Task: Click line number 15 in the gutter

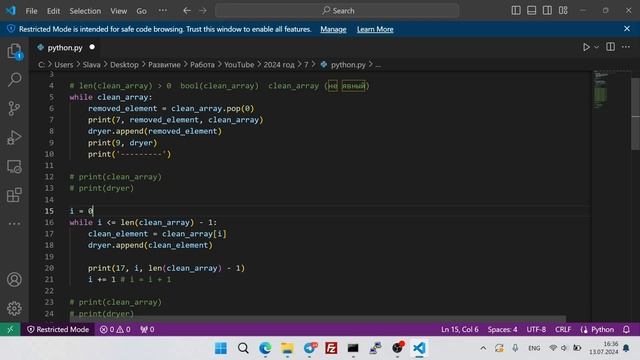Action: pyautogui.click(x=49, y=211)
